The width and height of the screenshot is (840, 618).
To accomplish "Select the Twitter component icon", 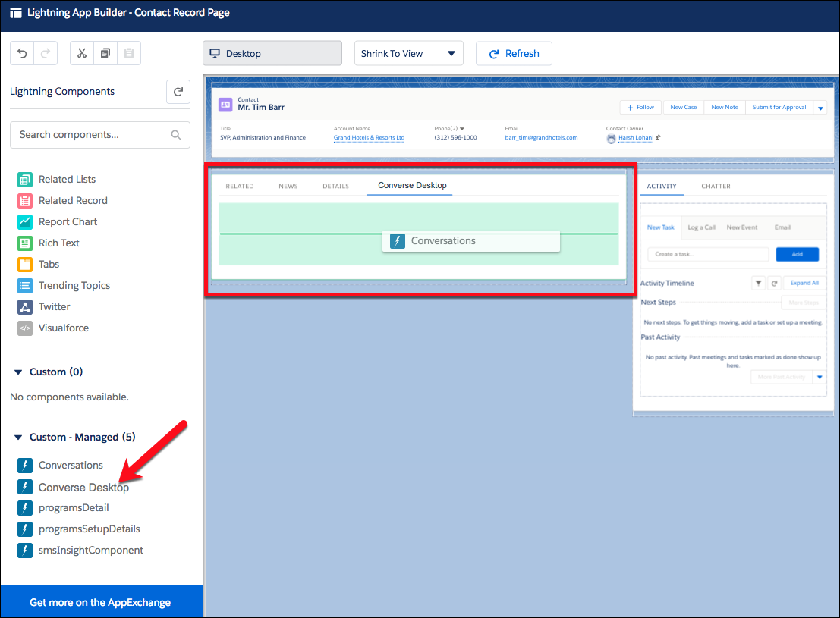I will (24, 307).
